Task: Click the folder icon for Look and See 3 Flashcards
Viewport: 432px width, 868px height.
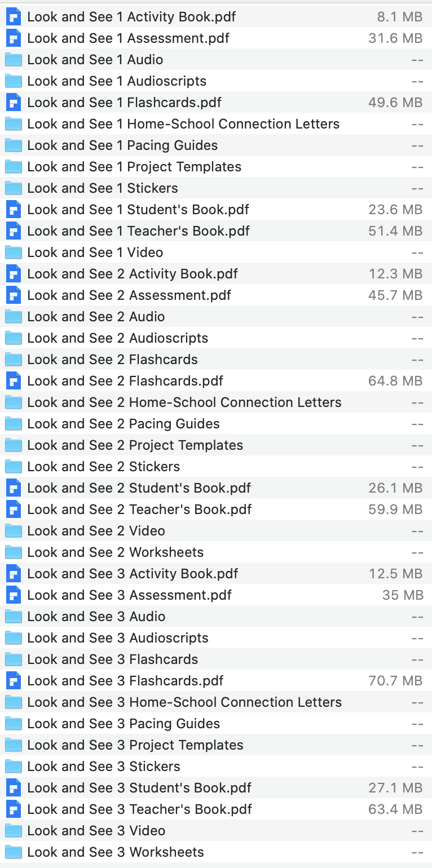Action: pos(13,659)
